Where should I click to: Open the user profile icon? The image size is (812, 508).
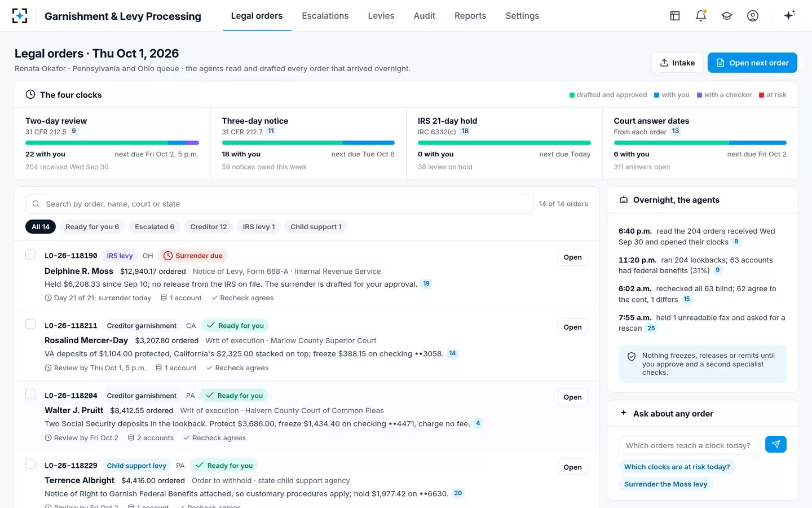(753, 16)
